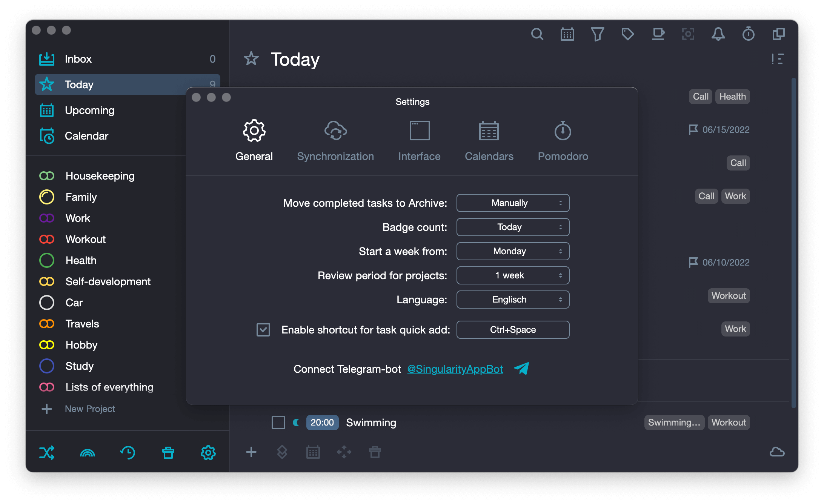Switch to the Synchronization tab
Image resolution: width=824 pixels, height=504 pixels.
coord(335,141)
